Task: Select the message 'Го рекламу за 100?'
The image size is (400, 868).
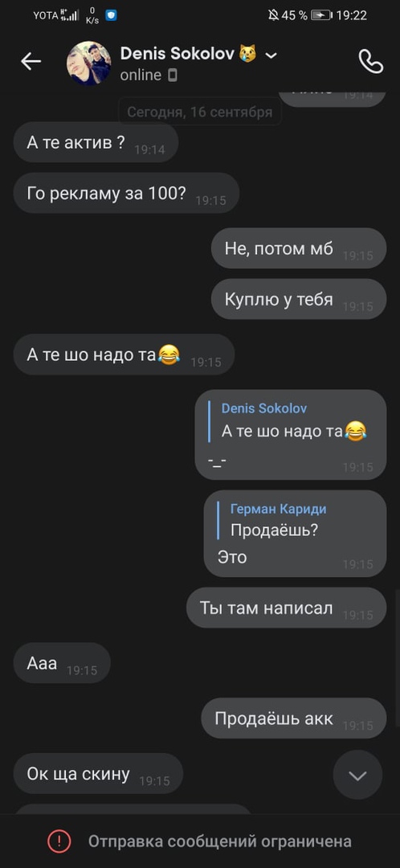Action: pos(126,193)
